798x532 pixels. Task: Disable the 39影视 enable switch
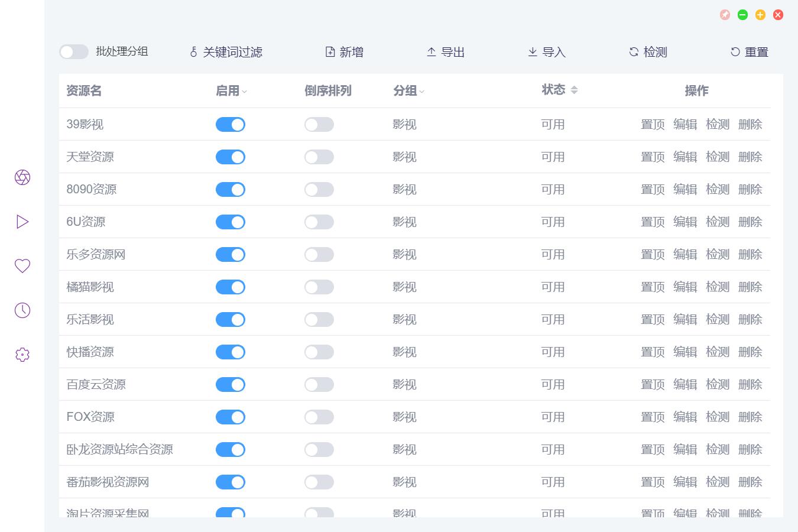[231, 124]
